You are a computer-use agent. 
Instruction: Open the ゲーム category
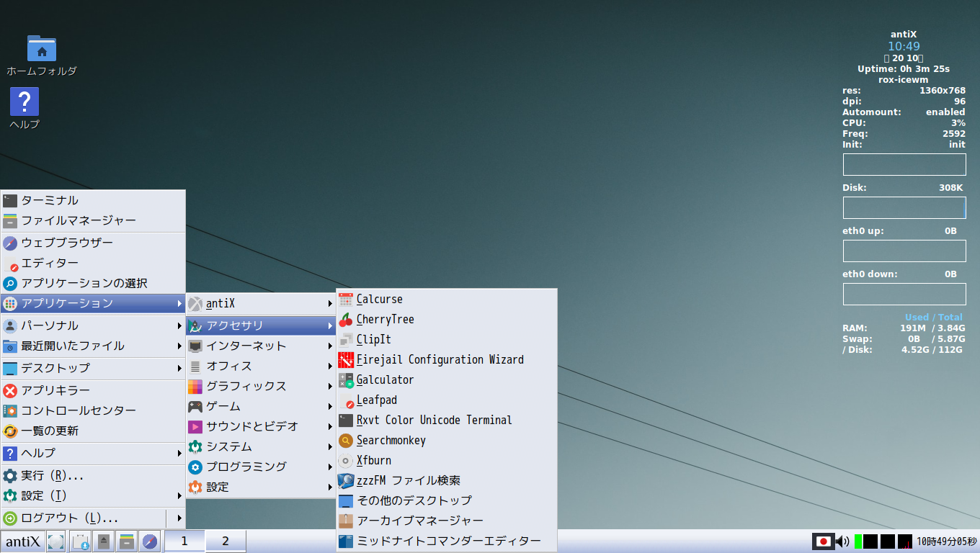[x=261, y=406]
